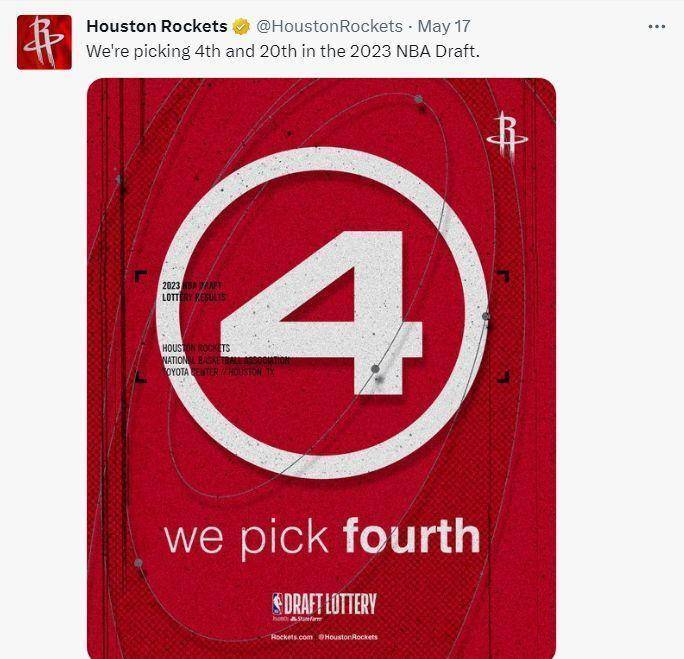Click 'Toyota Center // Houston, TX' text

pyautogui.click(x=219, y=372)
